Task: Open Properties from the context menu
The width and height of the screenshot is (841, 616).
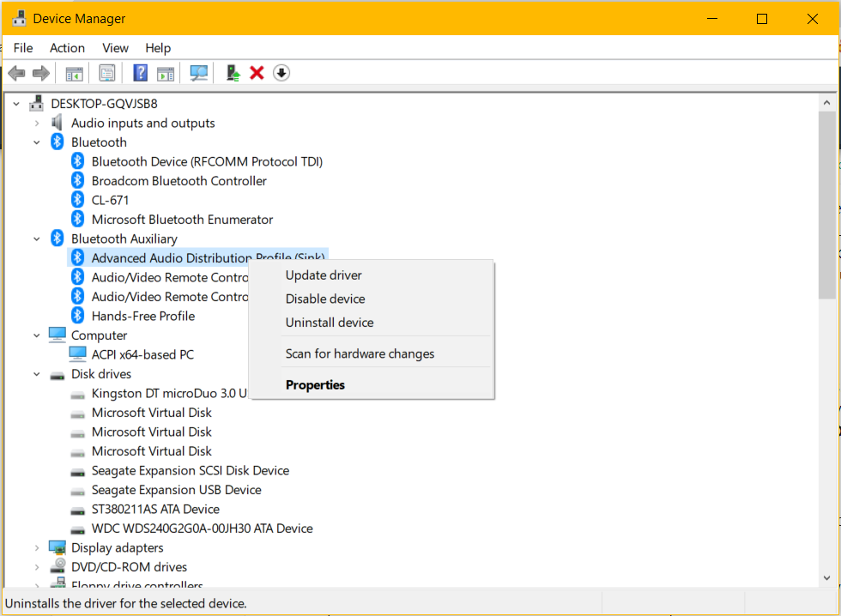Action: (x=315, y=384)
